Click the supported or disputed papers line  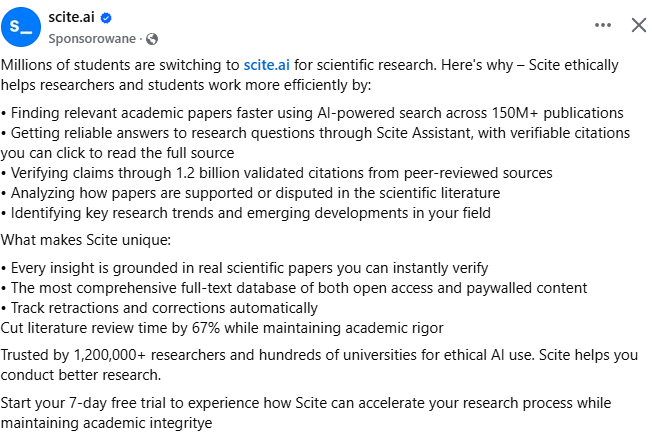(x=251, y=193)
